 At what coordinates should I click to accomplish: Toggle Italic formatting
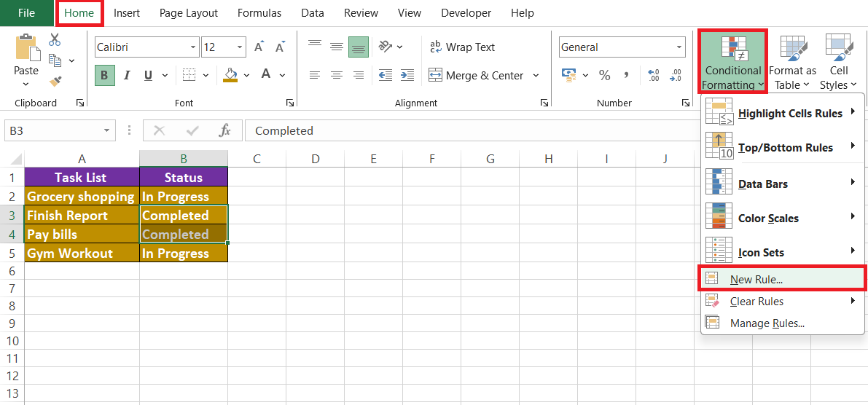(127, 75)
